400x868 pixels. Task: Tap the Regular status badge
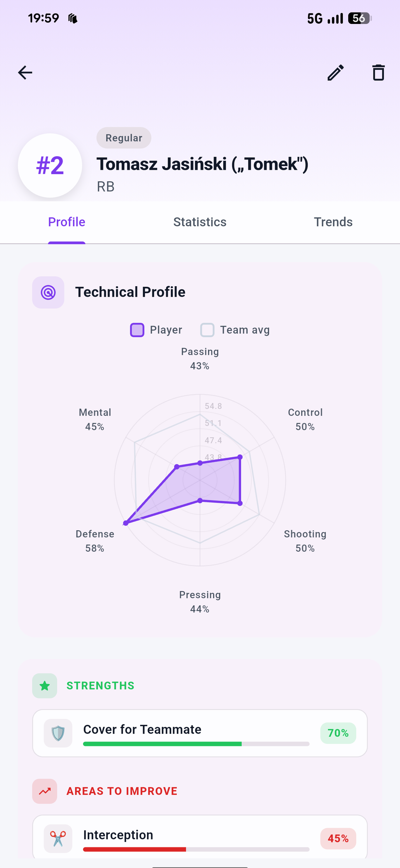(x=124, y=138)
